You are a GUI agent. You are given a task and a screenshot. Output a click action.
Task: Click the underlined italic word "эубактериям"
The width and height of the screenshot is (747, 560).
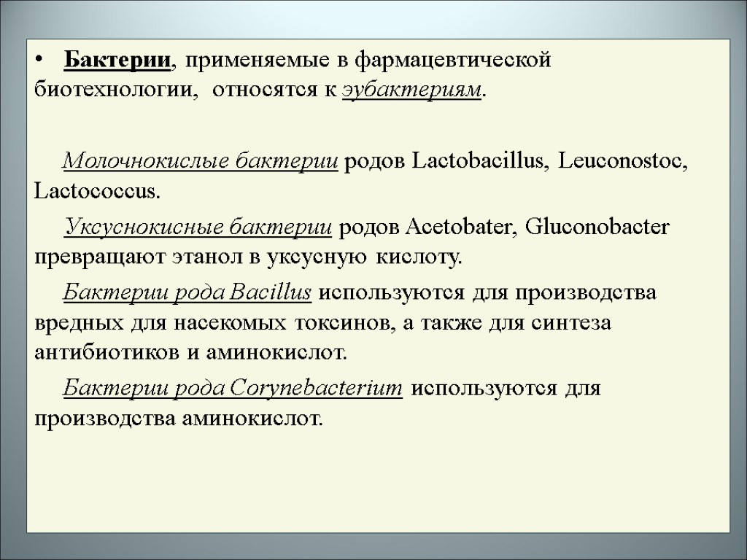[x=412, y=90]
